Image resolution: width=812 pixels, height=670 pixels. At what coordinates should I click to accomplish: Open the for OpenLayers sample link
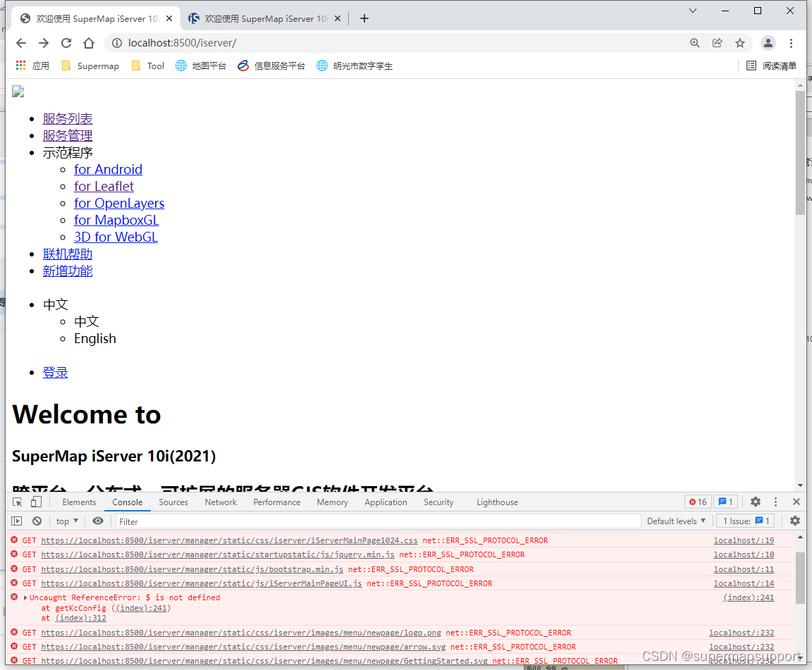(x=119, y=203)
